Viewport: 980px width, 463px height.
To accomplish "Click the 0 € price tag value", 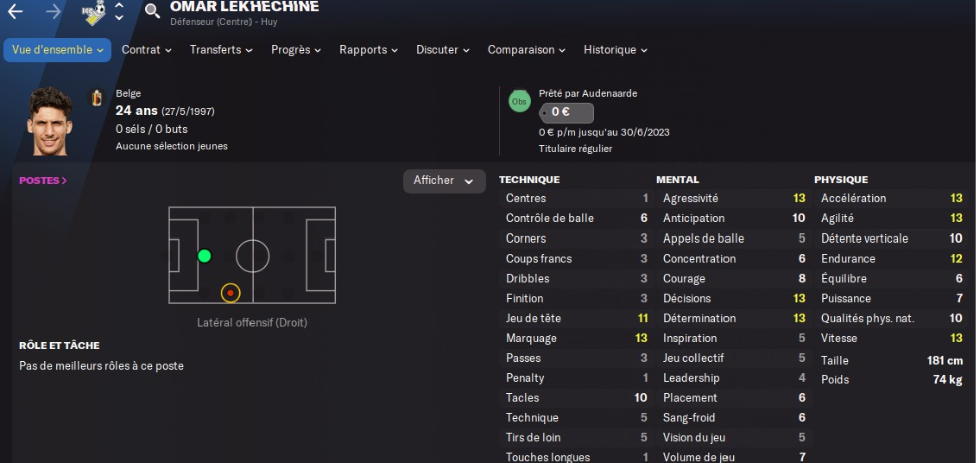I will [566, 112].
